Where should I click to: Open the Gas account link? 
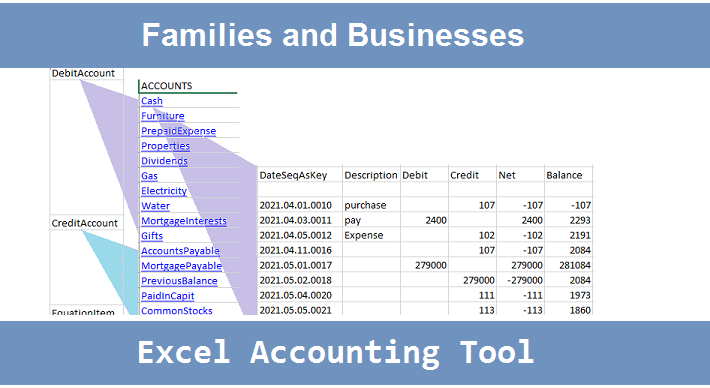(x=149, y=176)
